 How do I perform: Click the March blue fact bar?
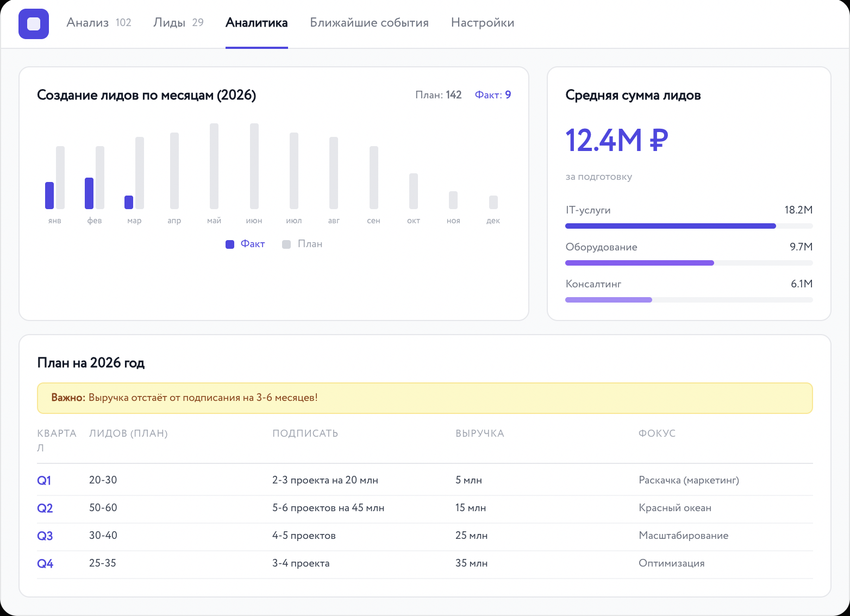coord(129,202)
